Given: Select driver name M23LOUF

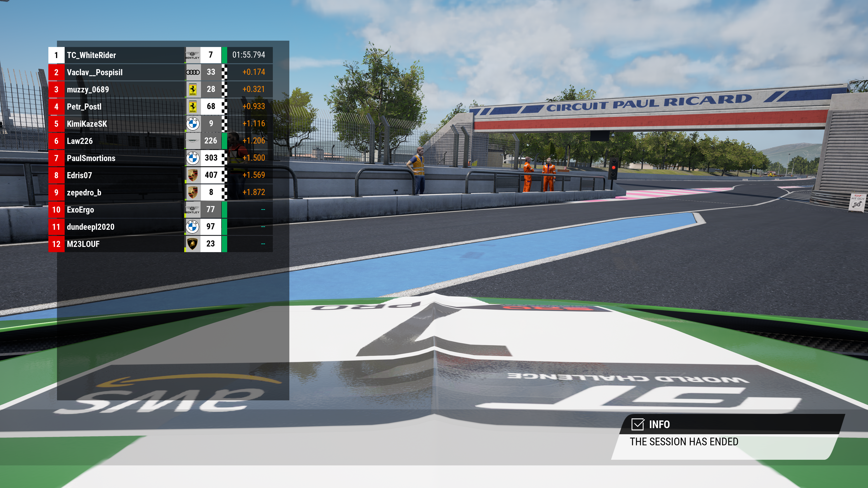Looking at the screenshot, I should click(x=83, y=244).
